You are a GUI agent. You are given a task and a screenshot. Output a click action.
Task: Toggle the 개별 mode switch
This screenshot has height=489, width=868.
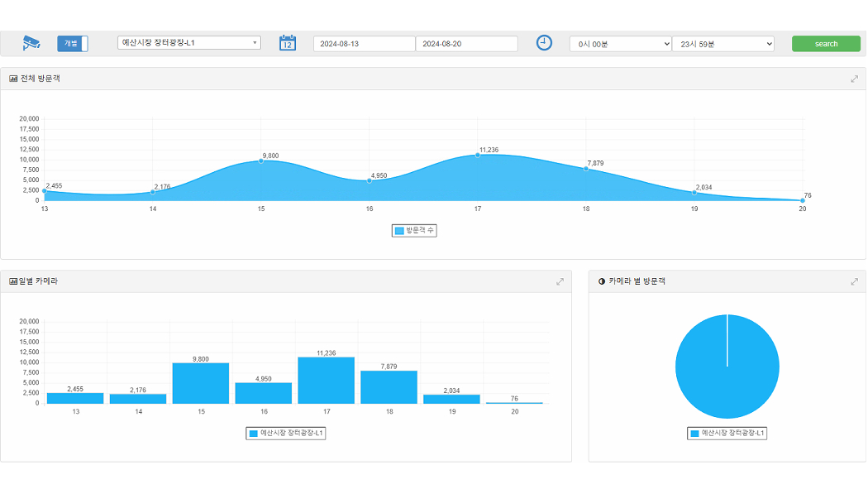(72, 44)
